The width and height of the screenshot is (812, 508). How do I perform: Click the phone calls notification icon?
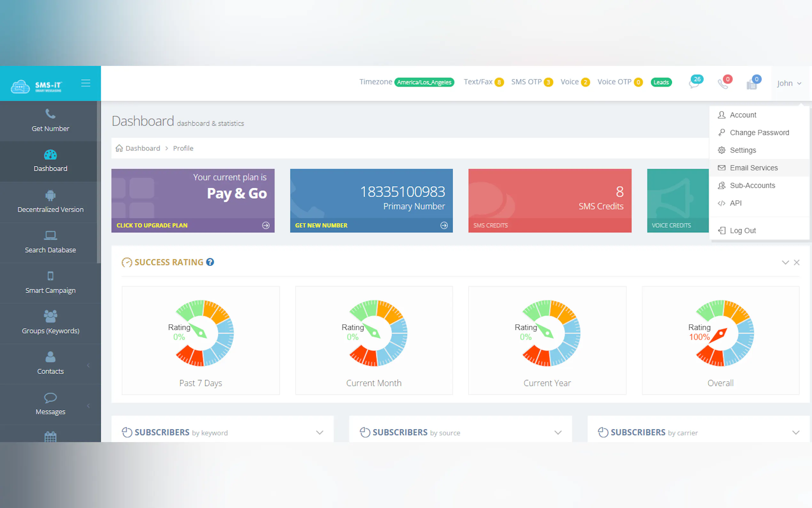pyautogui.click(x=723, y=84)
